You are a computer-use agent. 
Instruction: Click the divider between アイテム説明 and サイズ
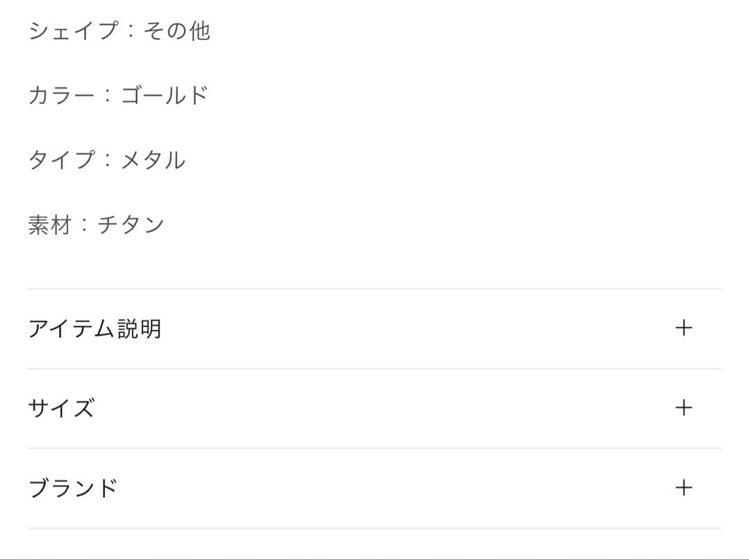374,368
